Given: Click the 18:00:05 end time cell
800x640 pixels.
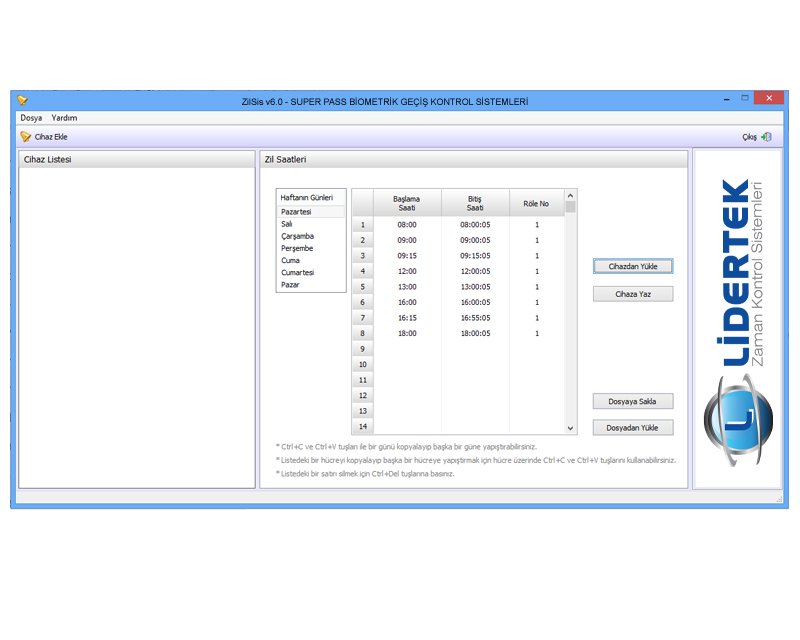Looking at the screenshot, I should [474, 333].
